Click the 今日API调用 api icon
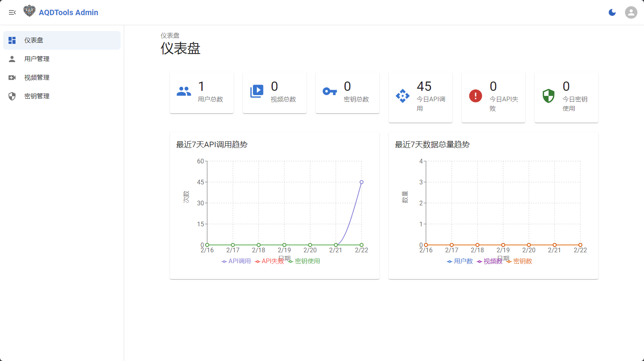 coord(403,95)
